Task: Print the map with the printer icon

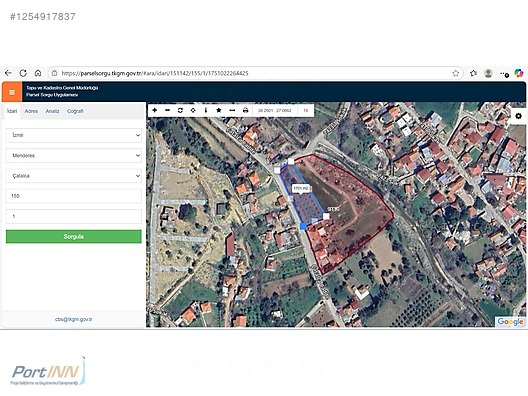Action: point(245,110)
